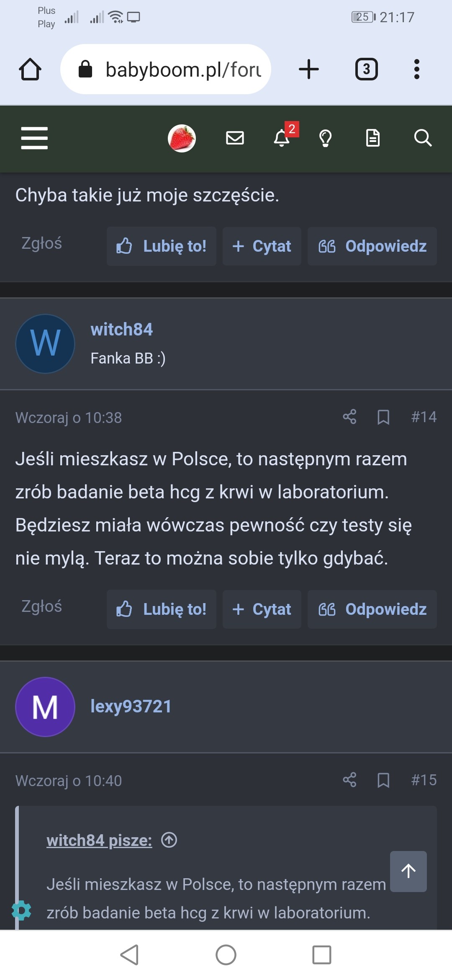Reply to witch84's post via Odpowiedz
This screenshot has height=980, width=452.
[x=372, y=609]
